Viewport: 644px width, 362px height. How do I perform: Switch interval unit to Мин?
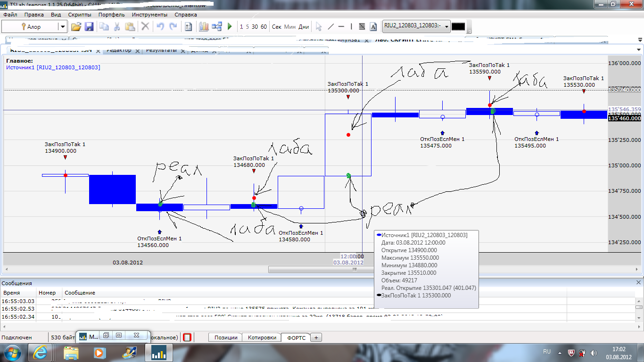click(290, 27)
